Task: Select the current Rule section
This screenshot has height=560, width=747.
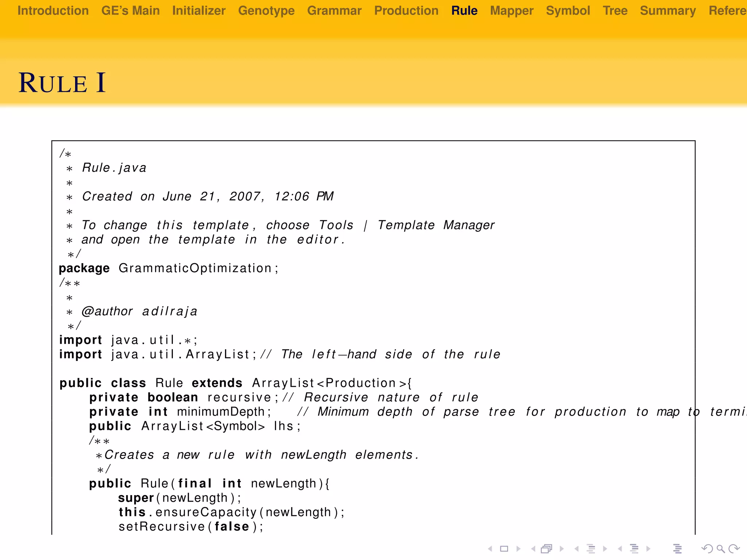Action: [464, 11]
